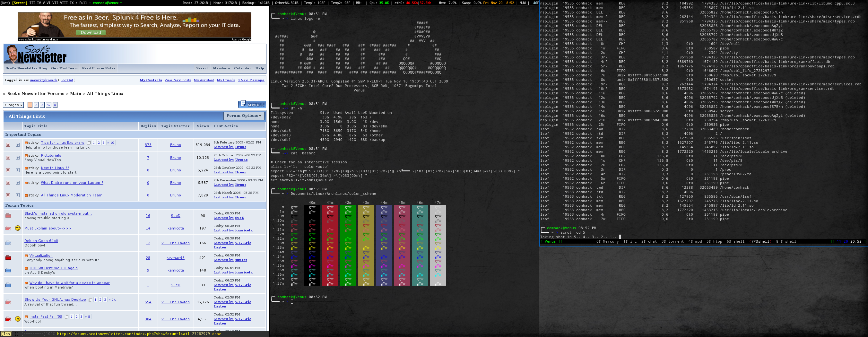
Task: Click pin icon in Pictutorials row
Action: pos(18,158)
